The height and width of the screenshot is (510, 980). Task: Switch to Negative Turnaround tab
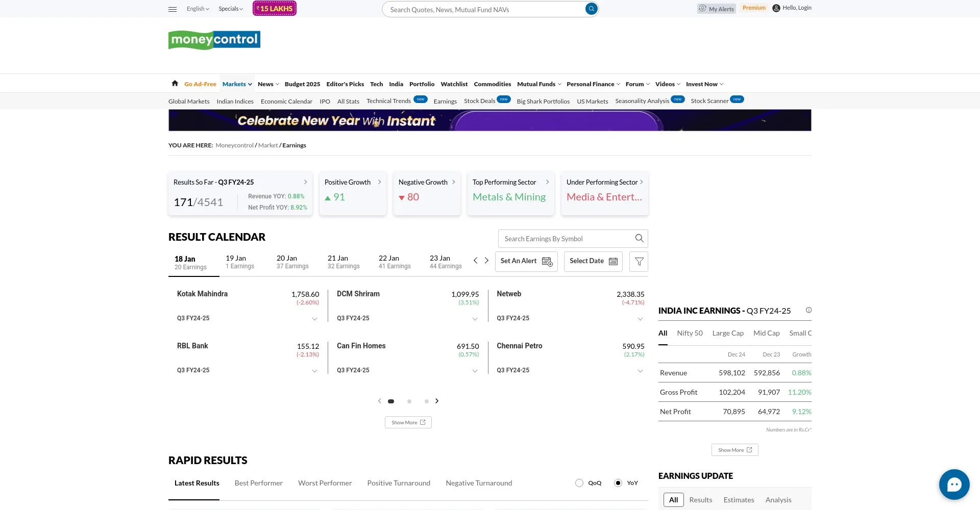479,483
